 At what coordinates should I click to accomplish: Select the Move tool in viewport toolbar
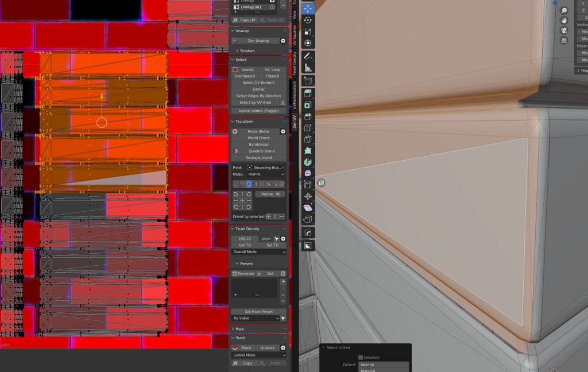point(308,9)
